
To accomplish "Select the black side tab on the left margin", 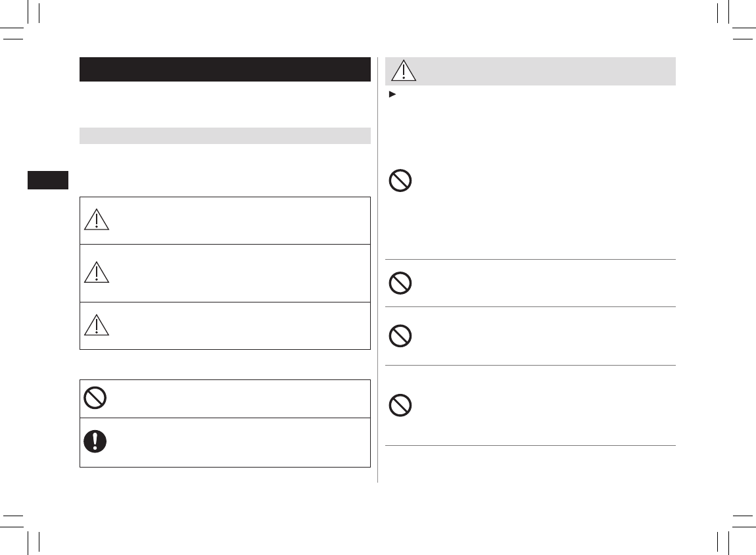I will pyautogui.click(x=47, y=180).
